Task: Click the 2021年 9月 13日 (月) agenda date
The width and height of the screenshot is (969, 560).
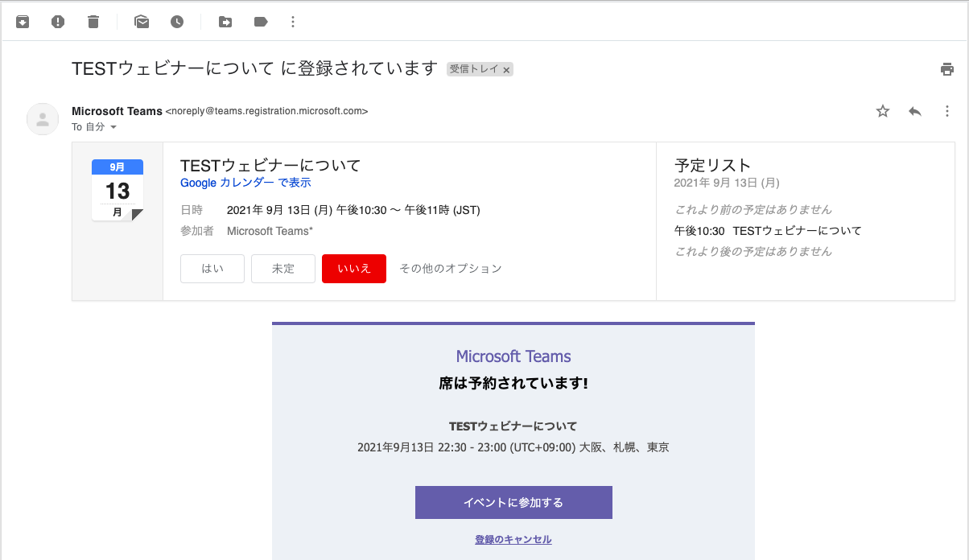Action: point(727,183)
